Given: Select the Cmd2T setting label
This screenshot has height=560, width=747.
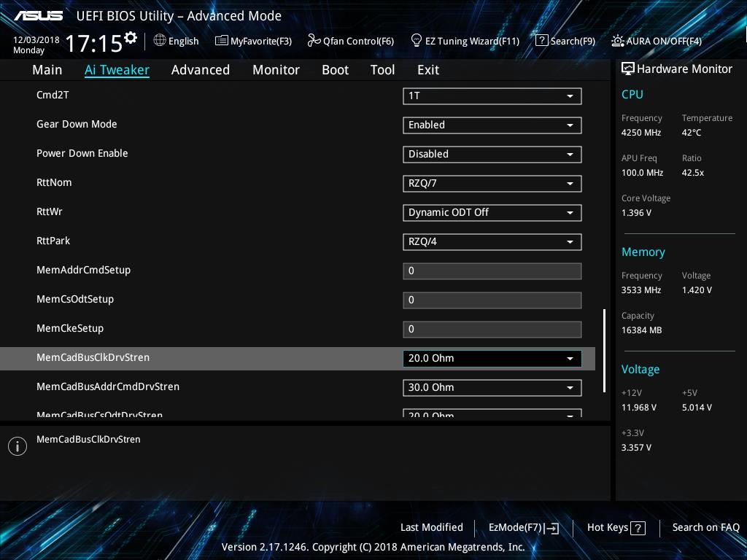Looking at the screenshot, I should coord(53,95).
